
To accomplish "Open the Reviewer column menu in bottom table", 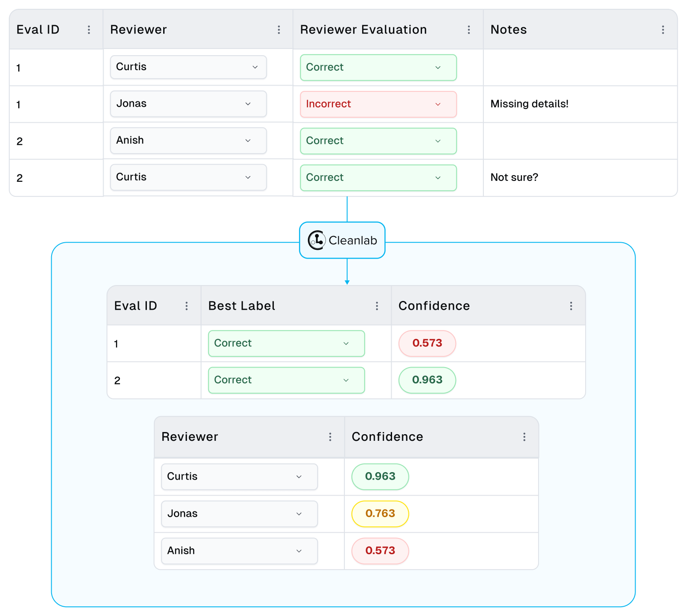I will (x=330, y=437).
